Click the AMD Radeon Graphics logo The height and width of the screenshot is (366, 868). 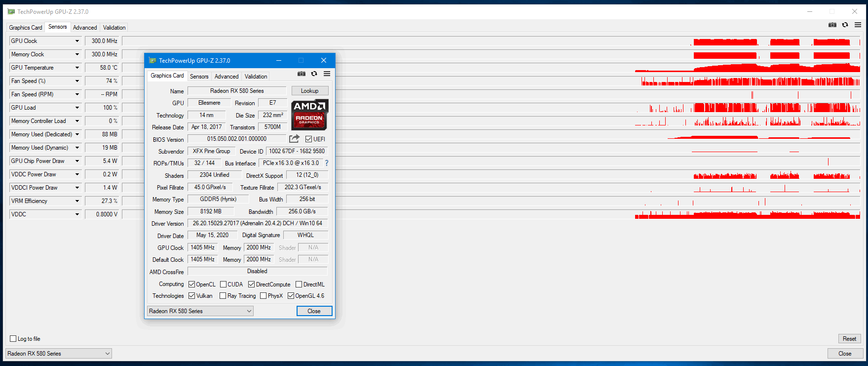(309, 115)
